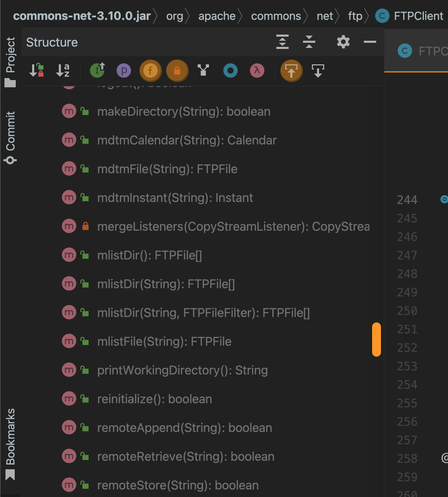Toggle Show Lambdas in Structure view

257,71
